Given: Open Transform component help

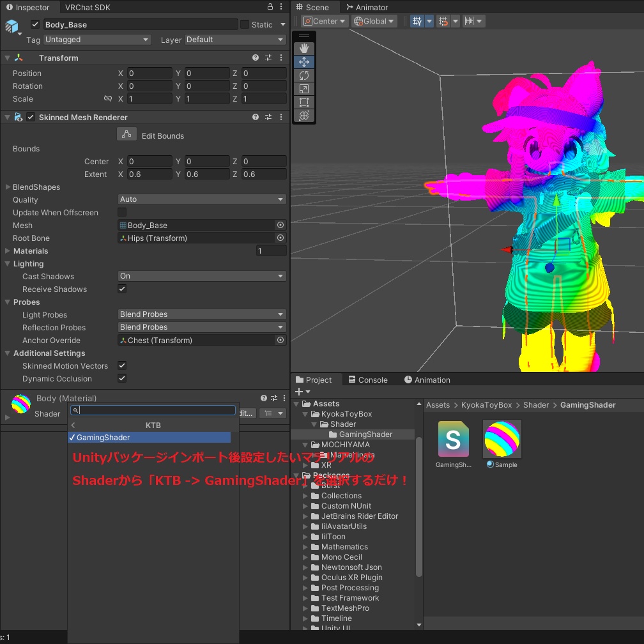Looking at the screenshot, I should click(x=256, y=58).
